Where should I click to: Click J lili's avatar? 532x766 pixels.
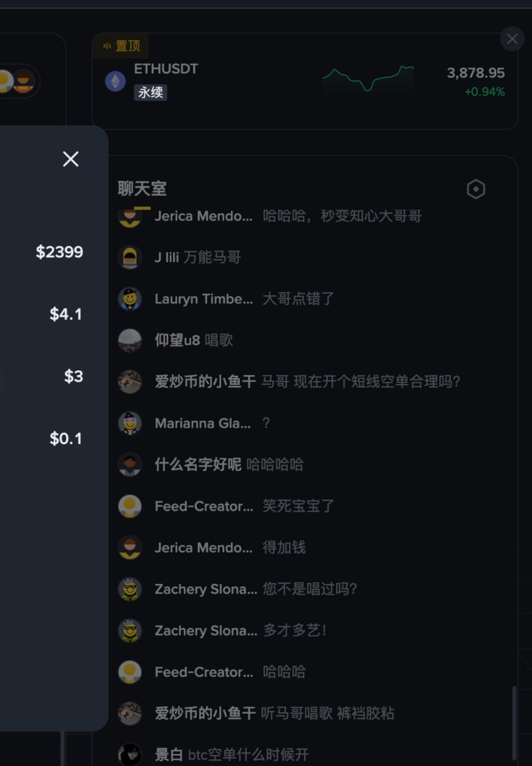coord(130,257)
